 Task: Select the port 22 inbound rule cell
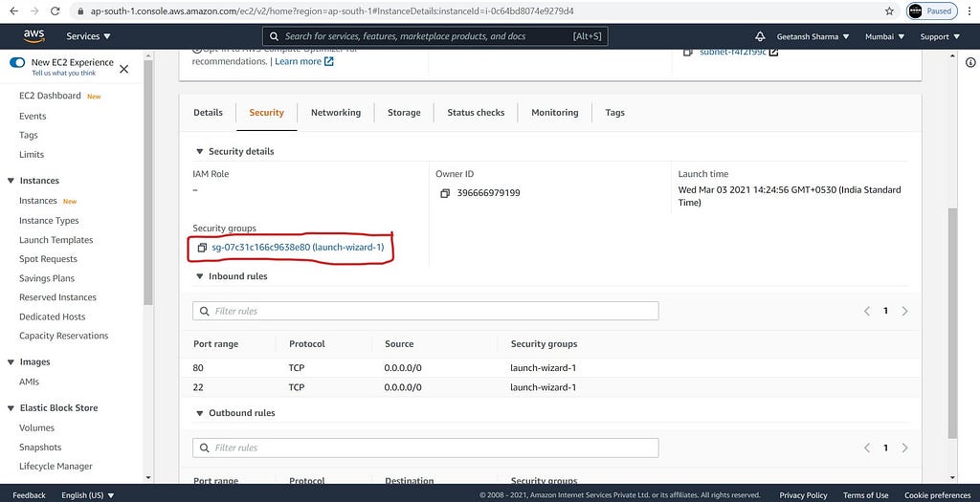tap(198, 387)
